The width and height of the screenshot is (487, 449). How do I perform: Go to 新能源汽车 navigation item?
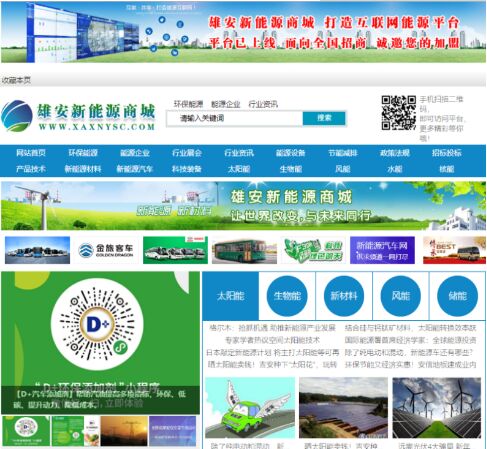(134, 169)
